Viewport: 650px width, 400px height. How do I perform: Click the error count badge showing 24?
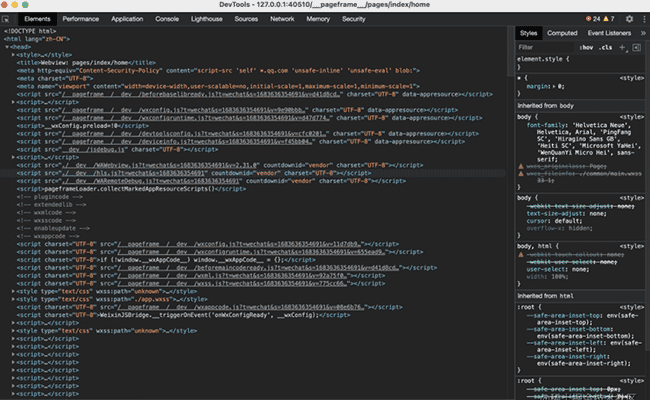click(x=593, y=19)
